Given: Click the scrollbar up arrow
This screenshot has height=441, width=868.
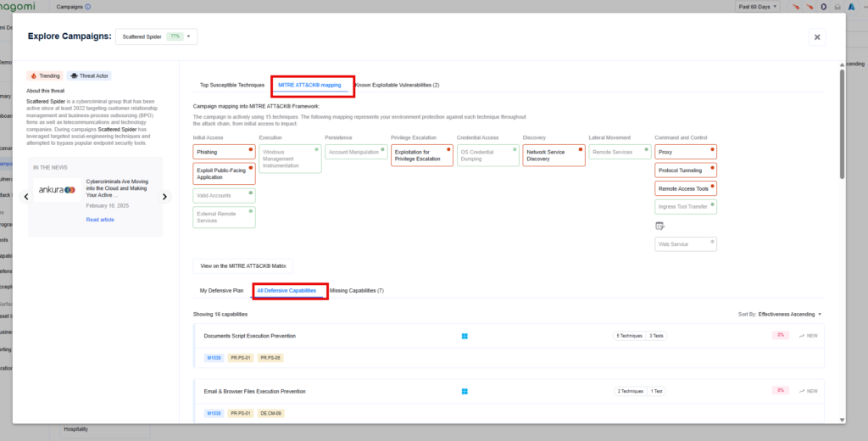Looking at the screenshot, I should (842, 64).
